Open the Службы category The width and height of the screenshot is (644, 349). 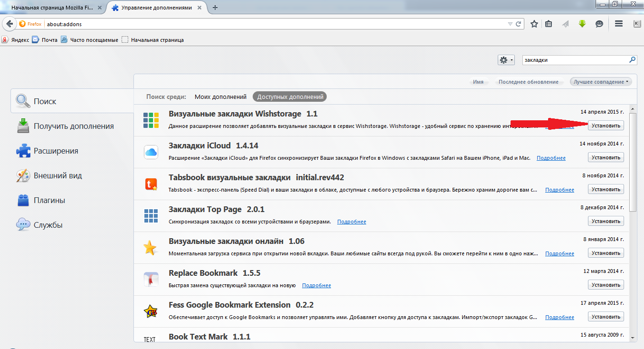(72, 225)
